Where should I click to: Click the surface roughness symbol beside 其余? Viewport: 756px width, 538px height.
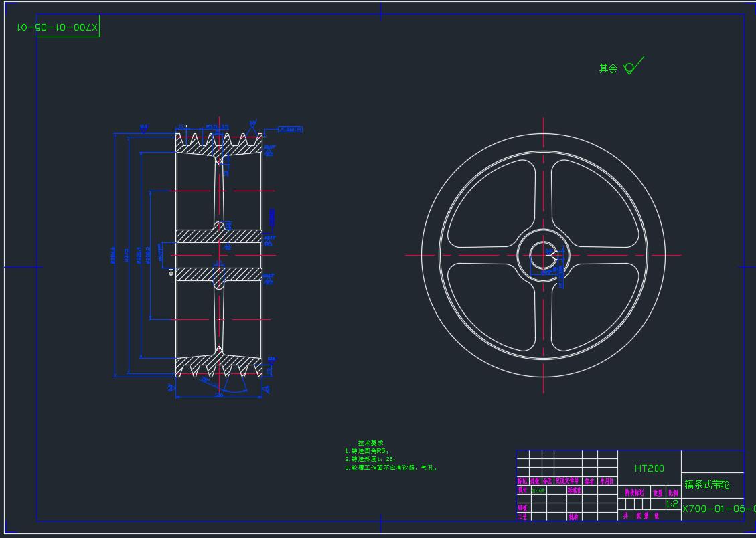pyautogui.click(x=632, y=67)
